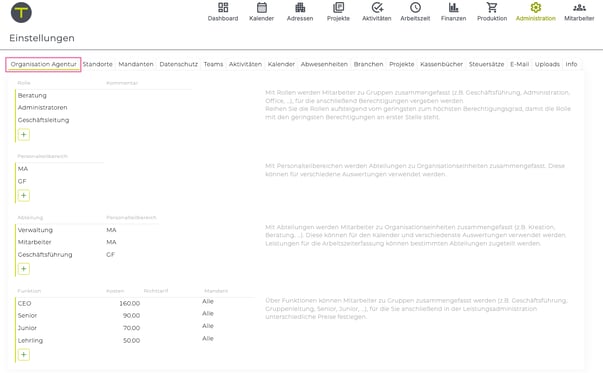Image resolution: width=603 pixels, height=373 pixels.
Task: Add a new Funktion with plus button
Action: coord(24,355)
